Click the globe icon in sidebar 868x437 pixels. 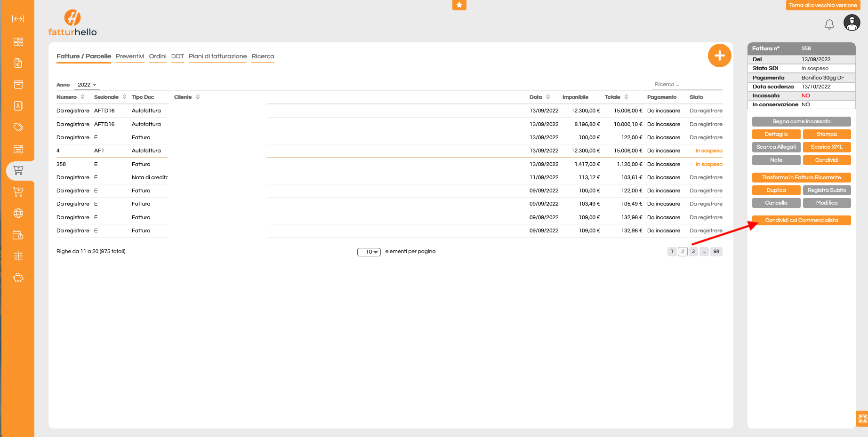click(x=18, y=213)
